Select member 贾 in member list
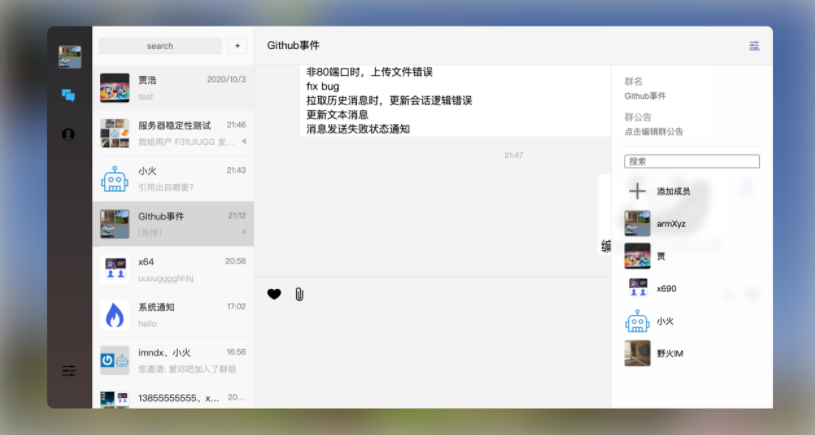The image size is (815, 435). click(692, 256)
